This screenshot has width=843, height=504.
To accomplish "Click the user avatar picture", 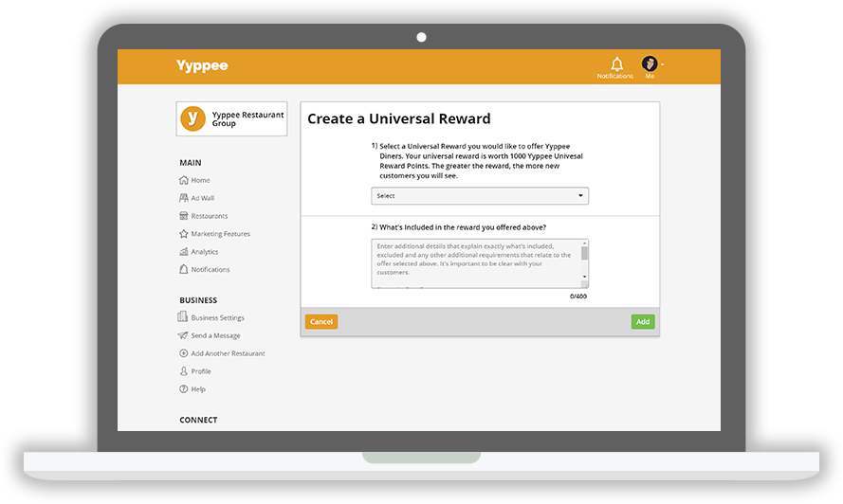I will (650, 63).
